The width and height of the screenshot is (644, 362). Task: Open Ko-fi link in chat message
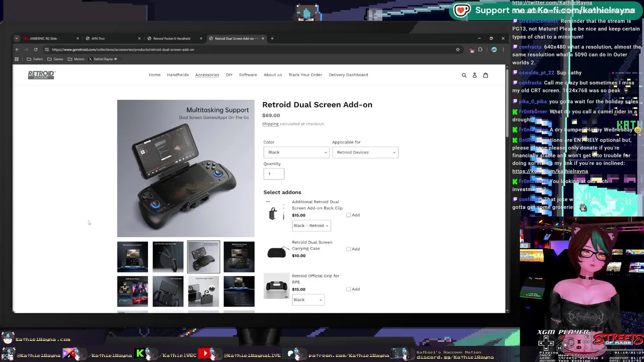click(x=550, y=171)
